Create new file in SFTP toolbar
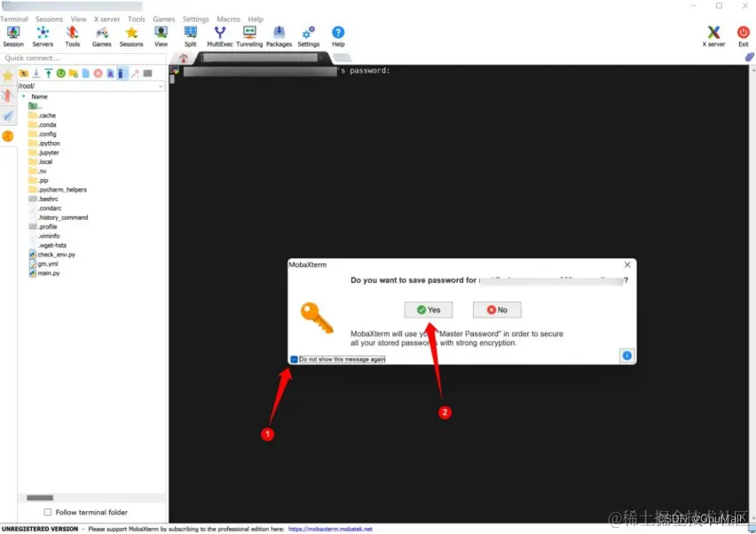Image resolution: width=756 pixels, height=534 pixels. coord(86,74)
